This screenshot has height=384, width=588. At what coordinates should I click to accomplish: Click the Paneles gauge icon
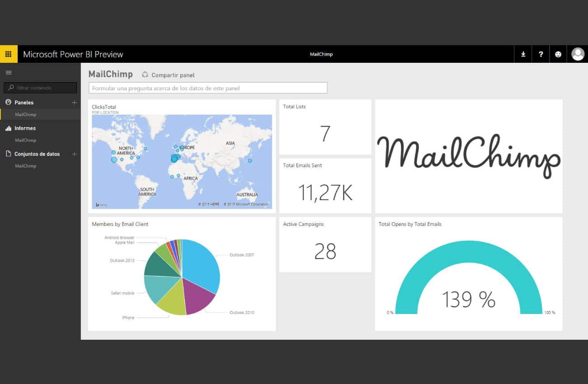8,102
